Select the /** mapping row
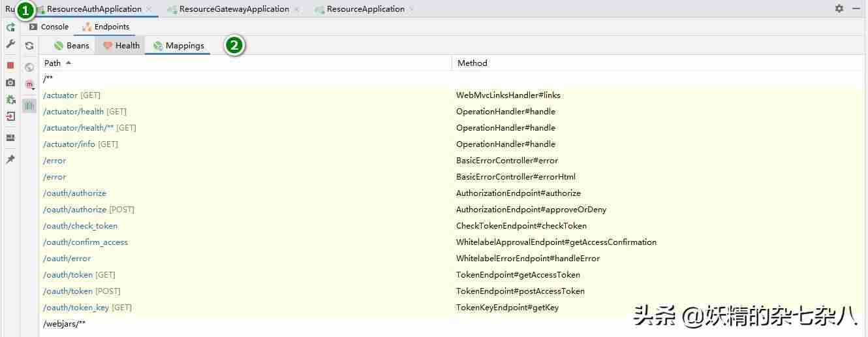Viewport: 868px width, 337px height. tap(452, 79)
